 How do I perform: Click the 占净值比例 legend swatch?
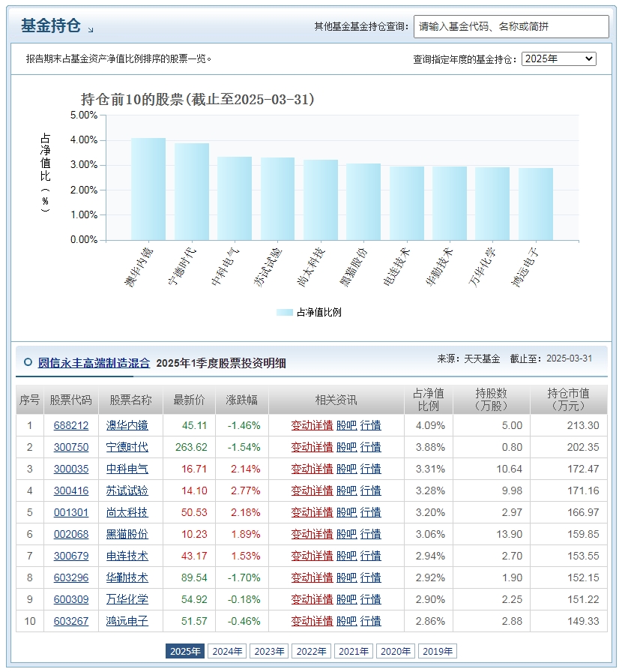pos(285,313)
